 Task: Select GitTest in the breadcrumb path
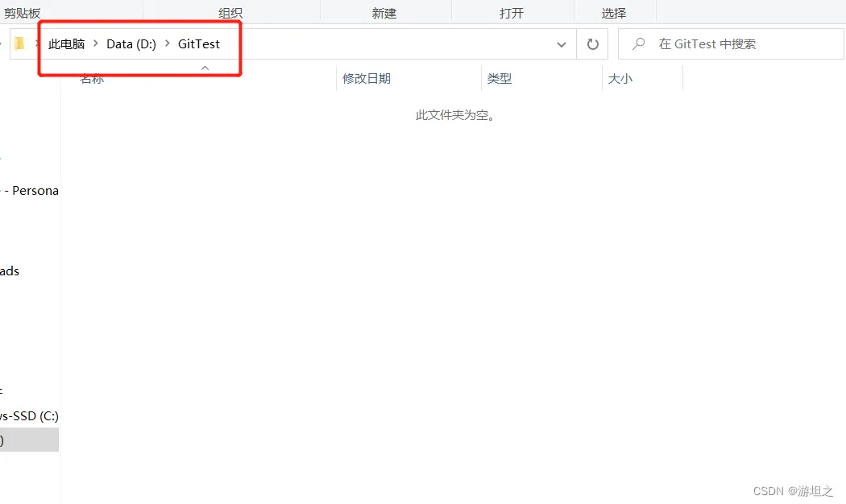click(198, 43)
